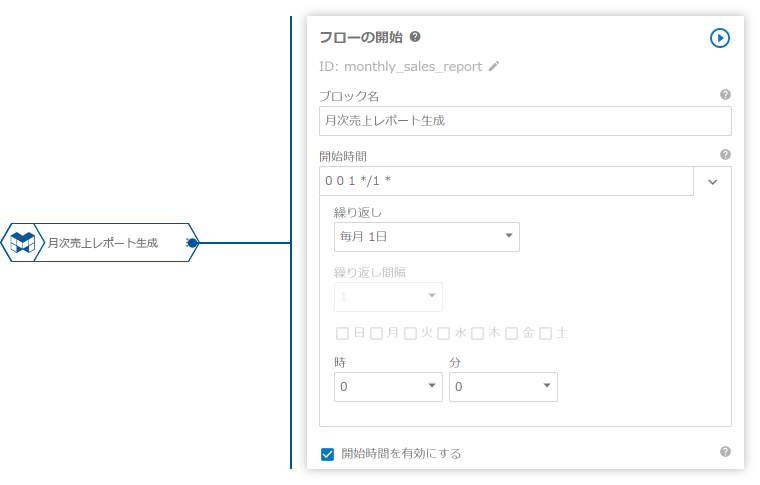Screen dimensions: 760x485
Task: Open the 繰り返し dropdown showing 毎月 1日
Action: 427,237
